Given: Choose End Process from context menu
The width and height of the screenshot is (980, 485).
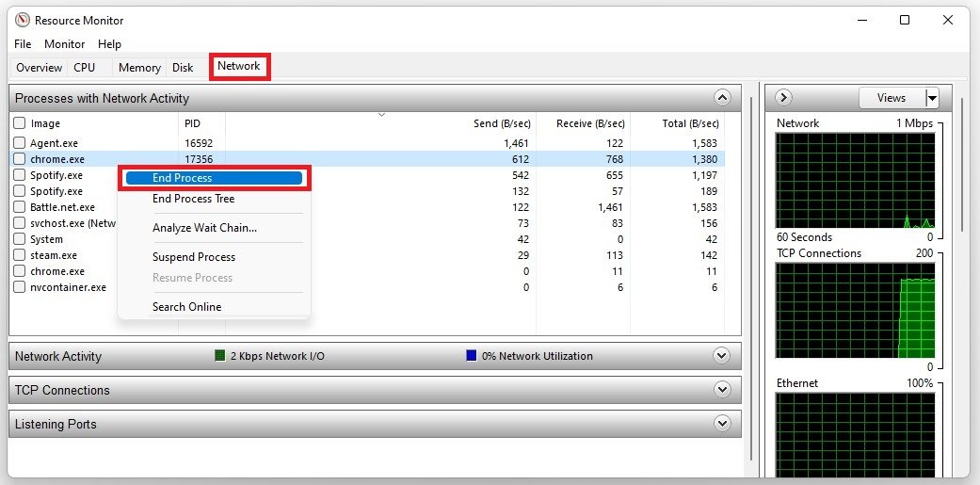Looking at the screenshot, I should [214, 178].
